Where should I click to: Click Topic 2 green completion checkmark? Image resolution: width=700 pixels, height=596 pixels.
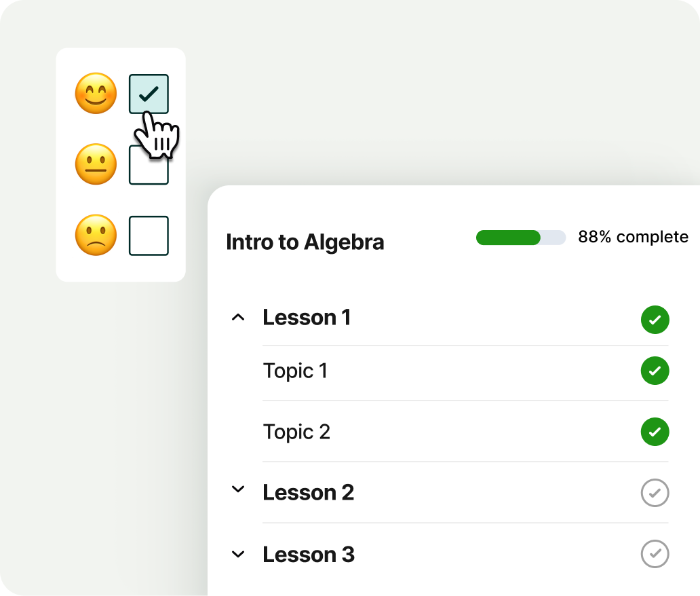point(655,432)
